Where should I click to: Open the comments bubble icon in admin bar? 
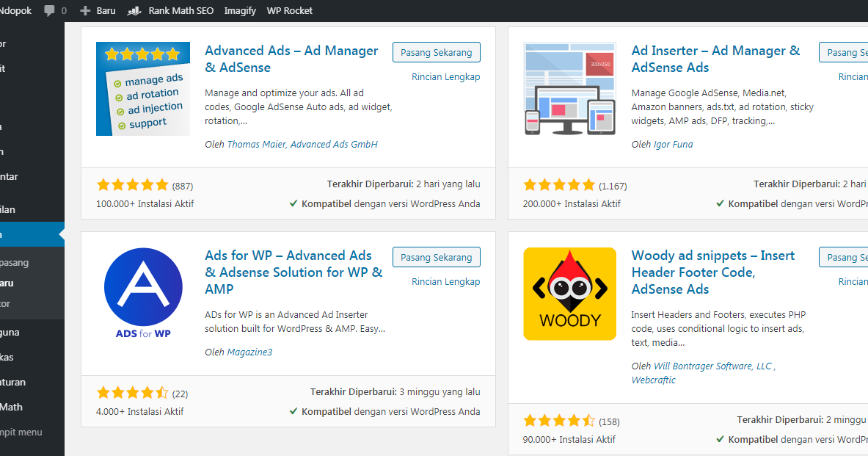coord(50,10)
